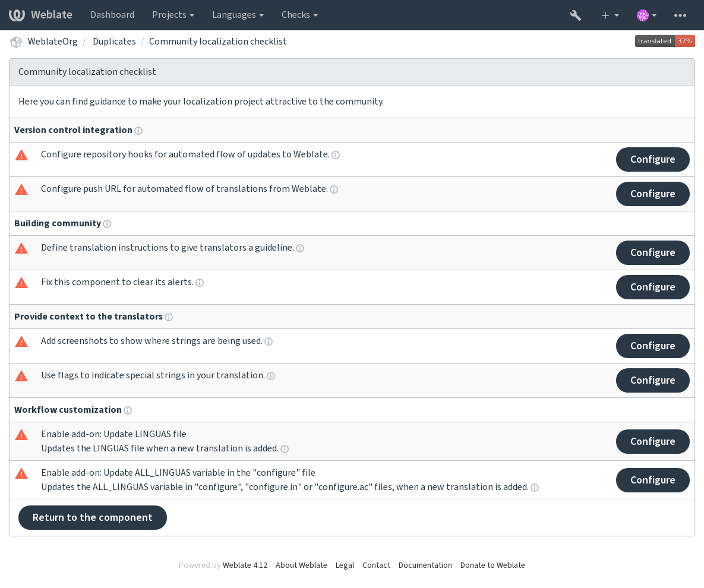Show info for Provide context heading
The width and height of the screenshot is (704, 588).
click(168, 317)
